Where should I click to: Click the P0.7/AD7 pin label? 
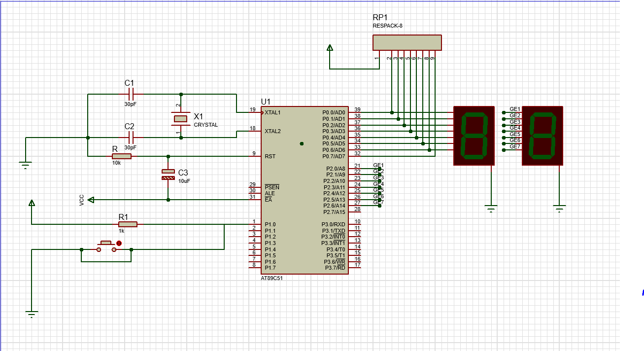(x=334, y=156)
